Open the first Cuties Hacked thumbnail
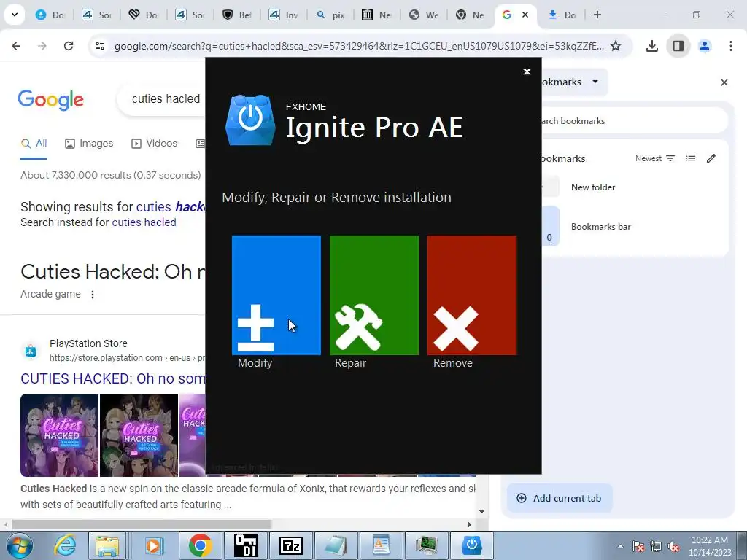The width and height of the screenshot is (747, 560). click(x=60, y=435)
